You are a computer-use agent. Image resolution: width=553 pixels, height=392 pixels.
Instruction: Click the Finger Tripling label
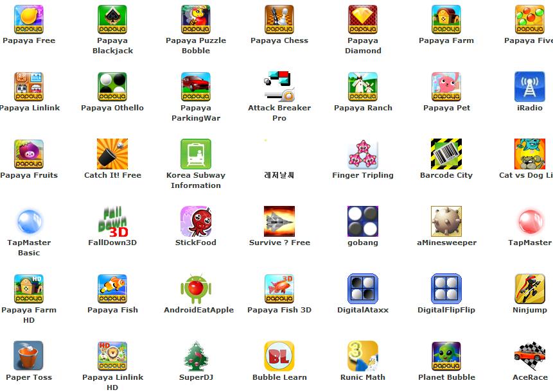tap(363, 175)
